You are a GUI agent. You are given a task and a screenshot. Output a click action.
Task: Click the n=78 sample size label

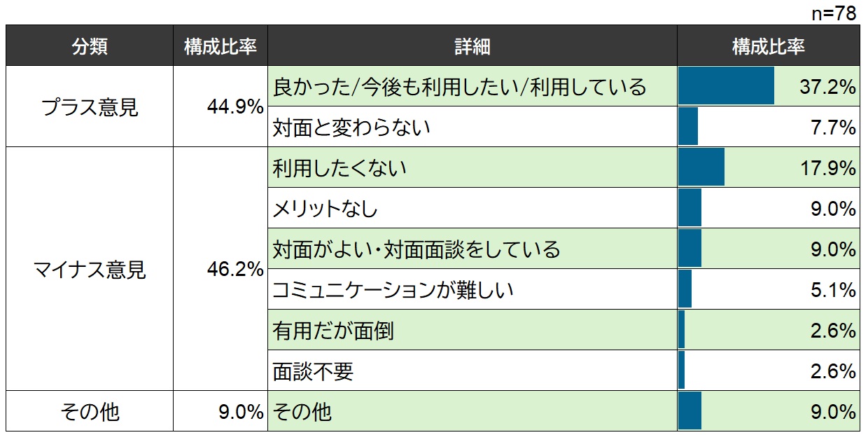click(834, 14)
